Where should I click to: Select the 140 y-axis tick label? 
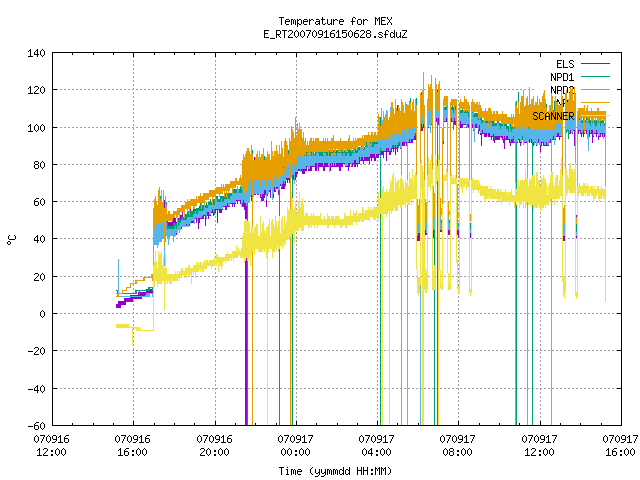[36, 53]
